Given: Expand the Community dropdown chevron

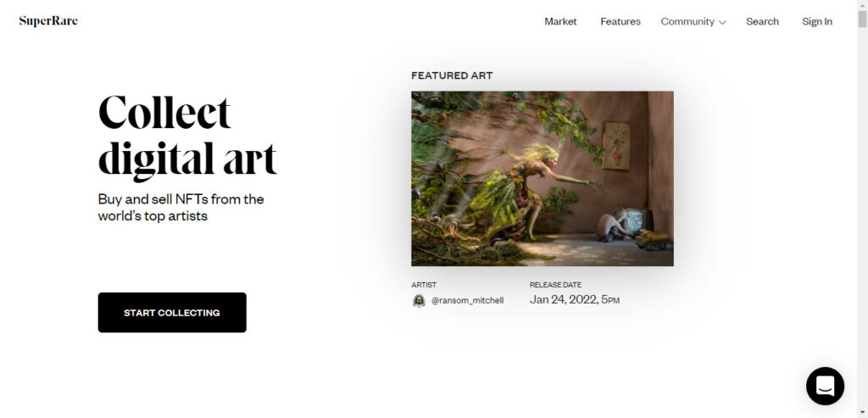Looking at the screenshot, I should [x=722, y=23].
